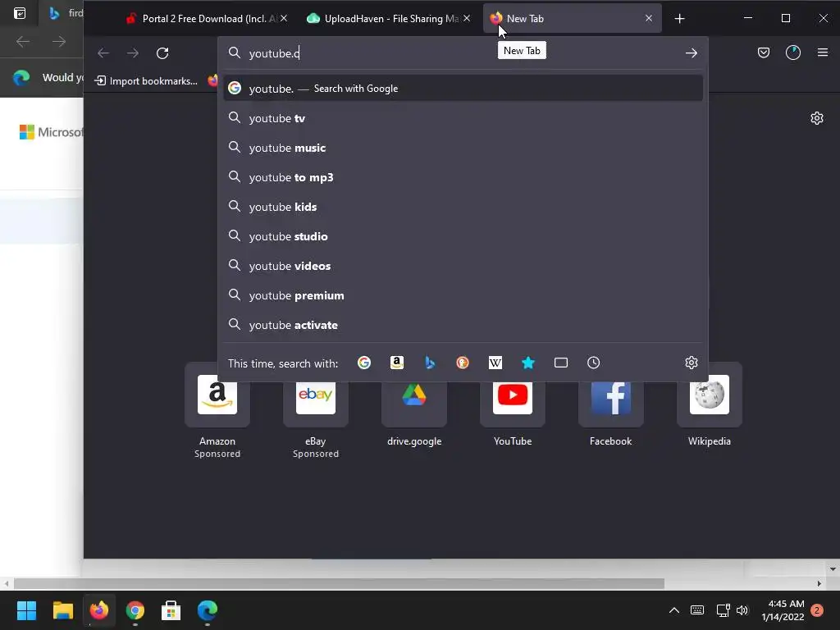Open the Save to Pocket button
Viewport: 840px width, 630px height.
tap(764, 52)
